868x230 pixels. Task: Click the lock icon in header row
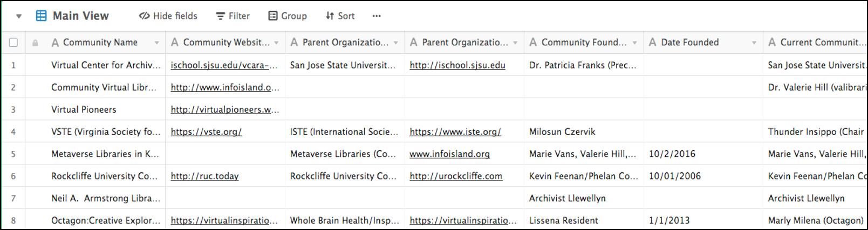coord(35,43)
